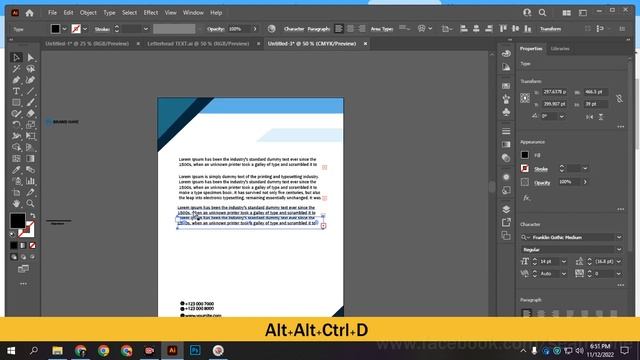Open Paragraph panel link in control bar
The height and width of the screenshot is (360, 640).
coord(318,29)
